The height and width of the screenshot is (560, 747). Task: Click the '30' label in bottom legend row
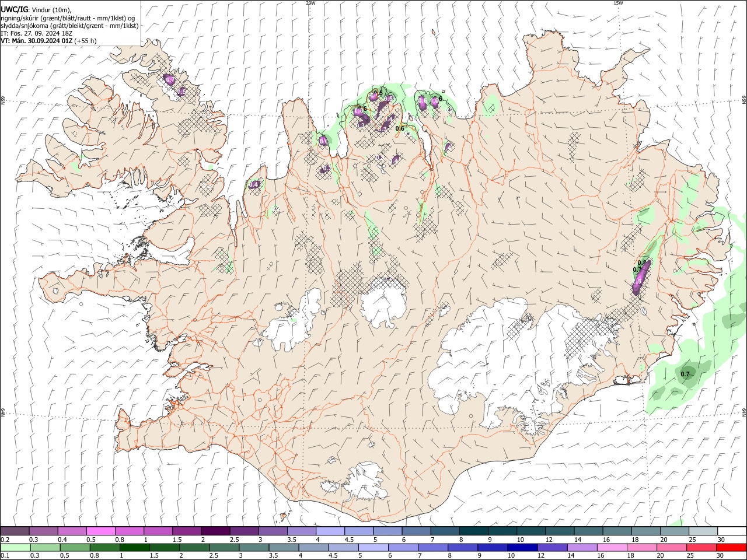(x=721, y=555)
